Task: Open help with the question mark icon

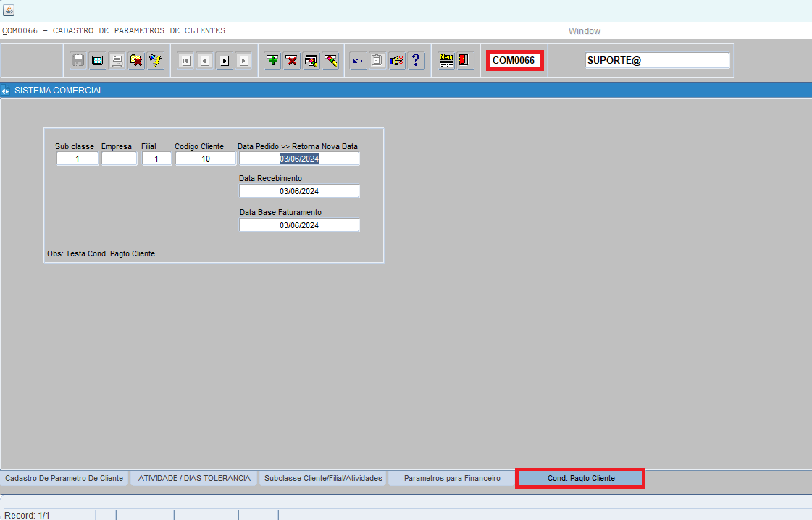Action: pyautogui.click(x=416, y=61)
